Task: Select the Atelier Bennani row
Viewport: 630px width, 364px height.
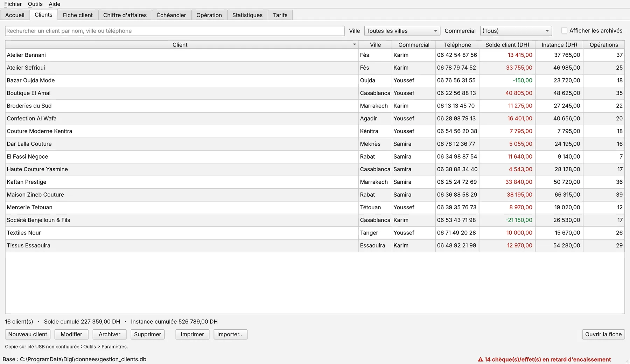Action: 315,55
